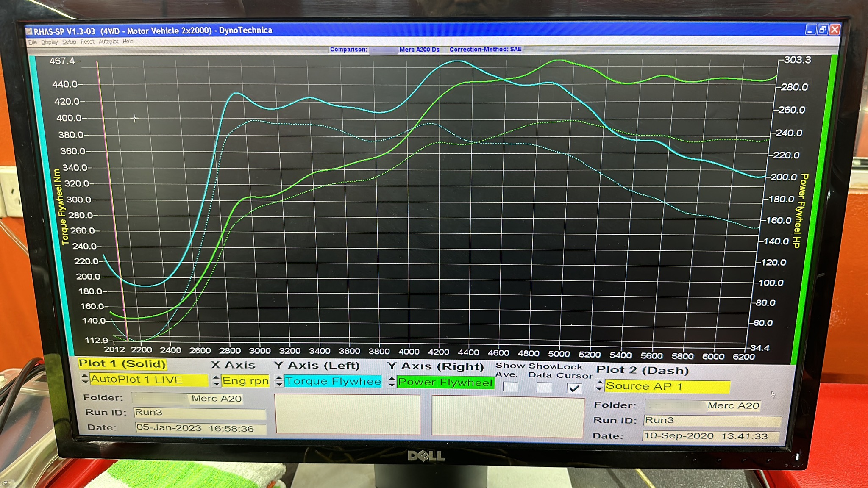The height and width of the screenshot is (488, 868).
Task: Click the Y Axis (Left) heading label
Action: click(x=317, y=365)
